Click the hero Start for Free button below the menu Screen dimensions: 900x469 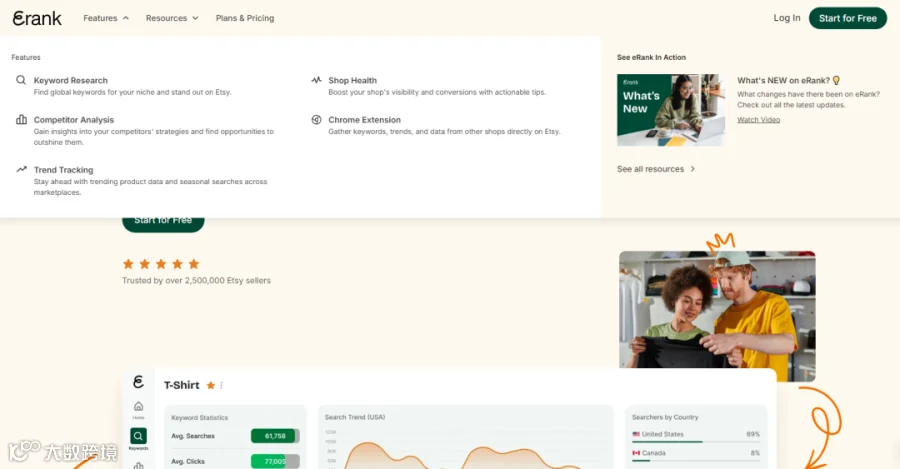click(x=163, y=224)
